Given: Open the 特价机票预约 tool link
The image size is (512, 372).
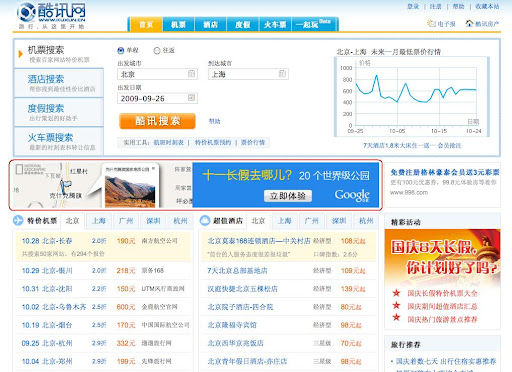Looking at the screenshot, I should (x=213, y=143).
